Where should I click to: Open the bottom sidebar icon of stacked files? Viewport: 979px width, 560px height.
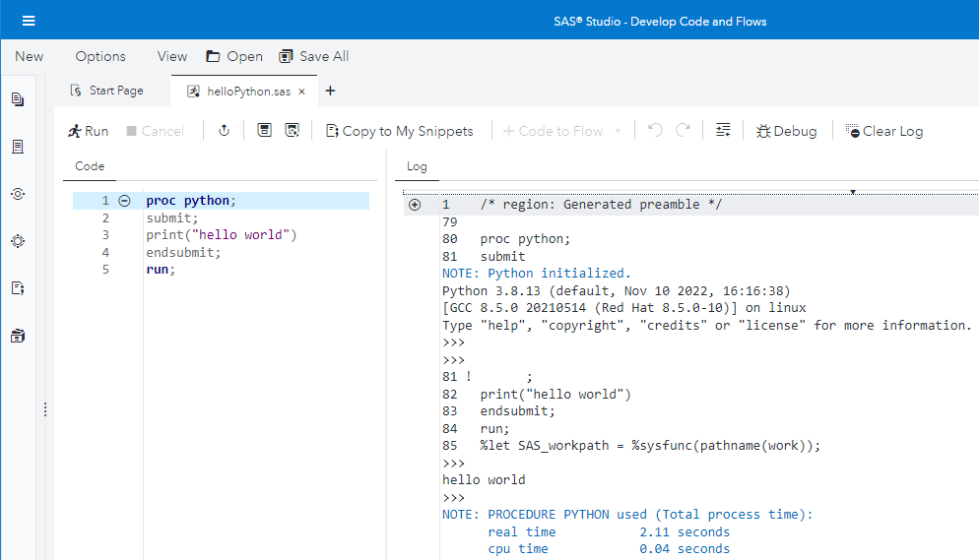18,336
